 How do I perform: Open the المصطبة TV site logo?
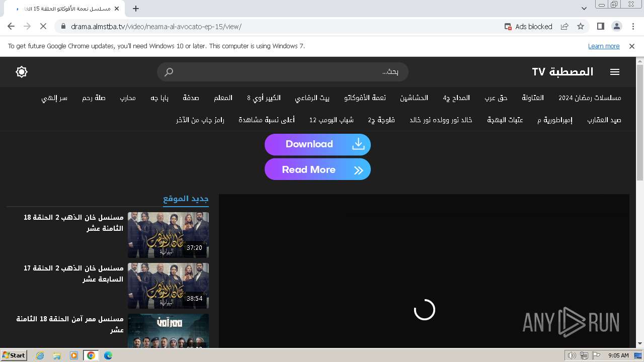562,72
